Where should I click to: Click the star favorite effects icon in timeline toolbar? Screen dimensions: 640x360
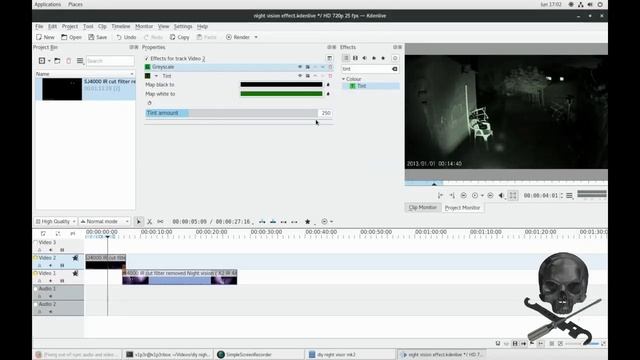308,221
